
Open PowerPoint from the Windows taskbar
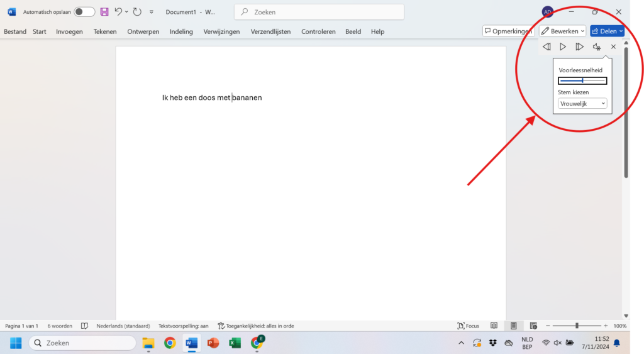pos(213,343)
